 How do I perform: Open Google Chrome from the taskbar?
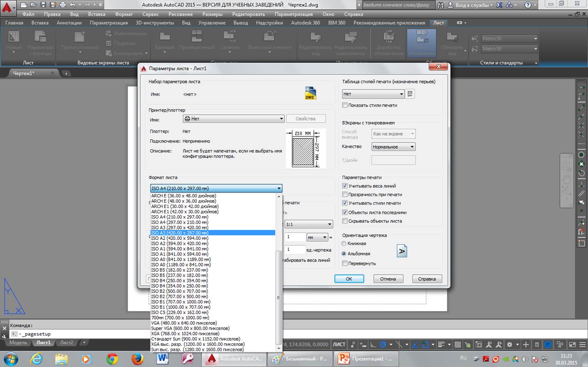click(112, 359)
